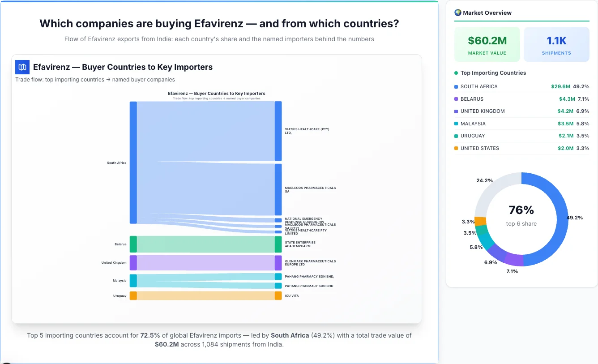Expand the SOUTH AFRICA row in the country list
This screenshot has height=364, width=598.
(521, 86)
